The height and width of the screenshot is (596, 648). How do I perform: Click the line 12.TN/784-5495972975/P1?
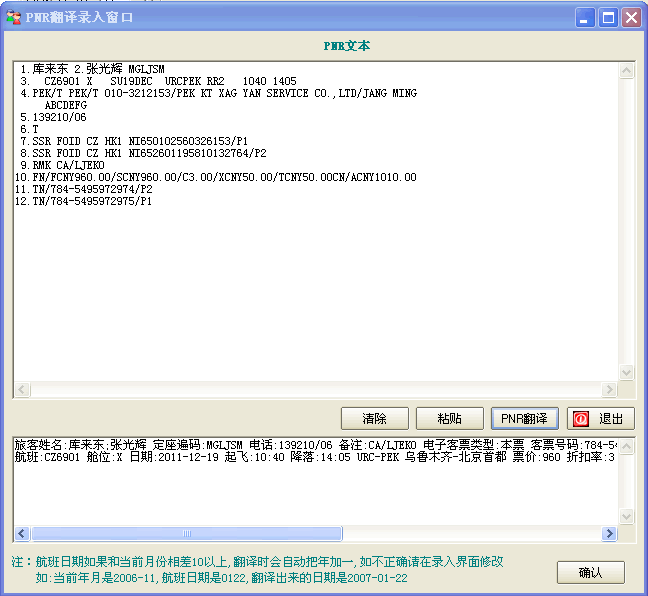83,201
